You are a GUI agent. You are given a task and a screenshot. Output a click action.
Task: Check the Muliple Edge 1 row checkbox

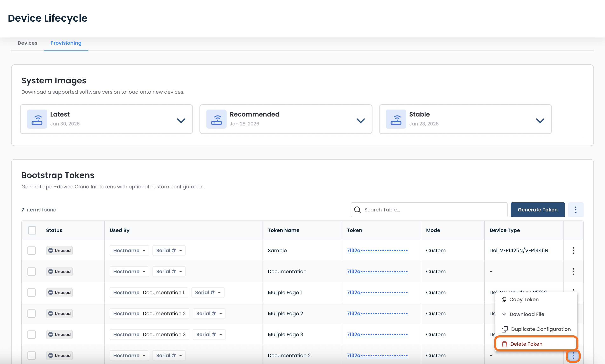[x=31, y=292]
